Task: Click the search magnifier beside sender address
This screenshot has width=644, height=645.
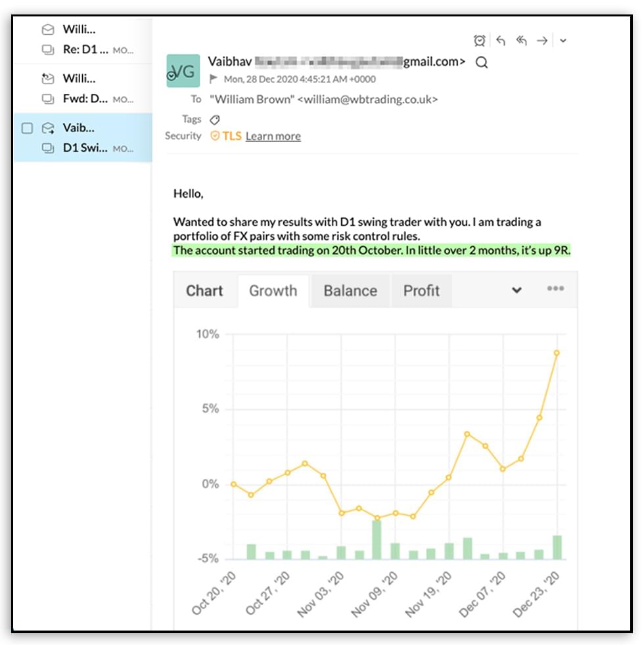Action: pos(482,62)
